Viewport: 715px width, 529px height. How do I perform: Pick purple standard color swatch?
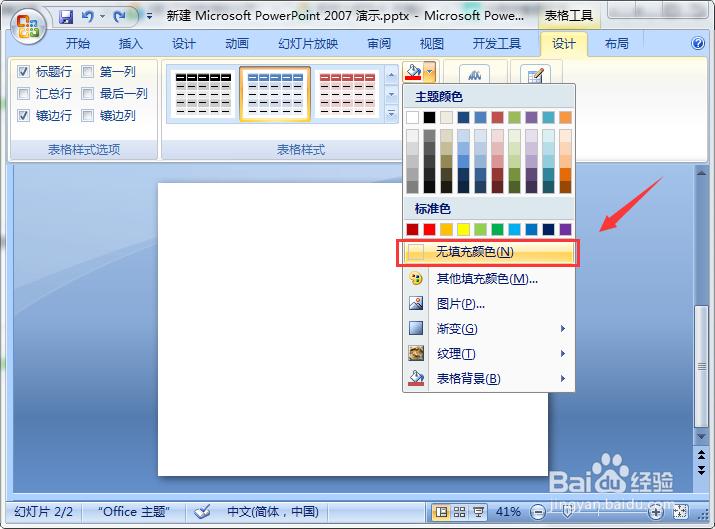point(565,229)
